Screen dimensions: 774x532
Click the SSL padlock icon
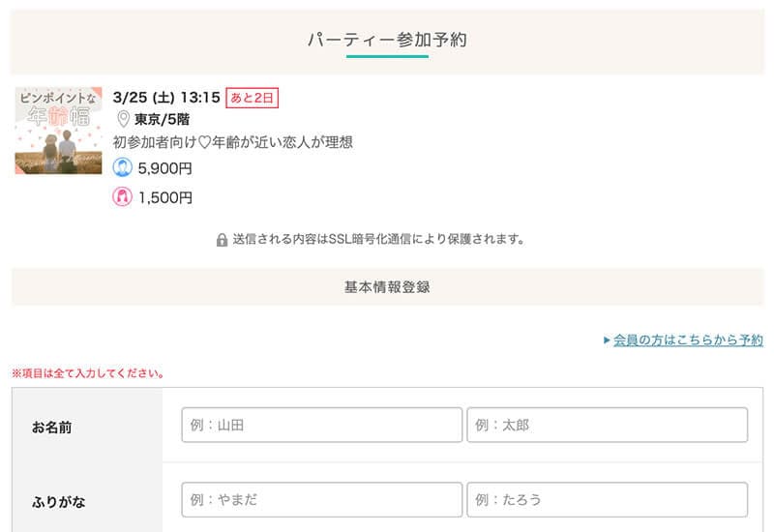point(222,240)
